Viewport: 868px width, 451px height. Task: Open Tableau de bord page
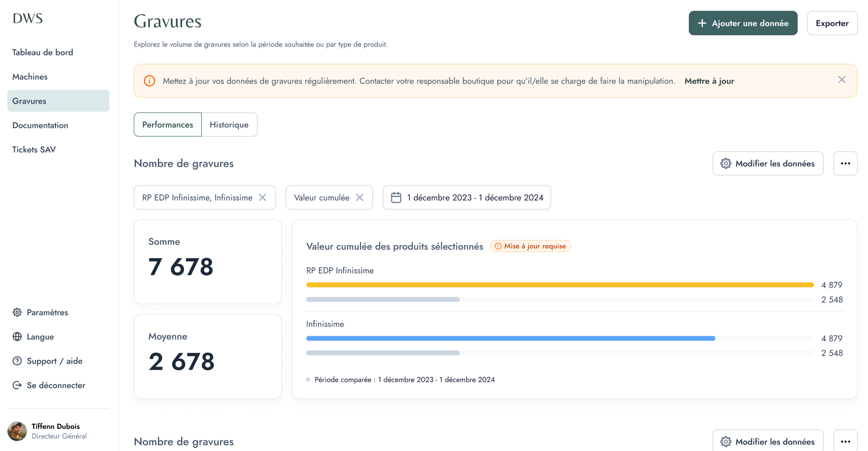[43, 52]
